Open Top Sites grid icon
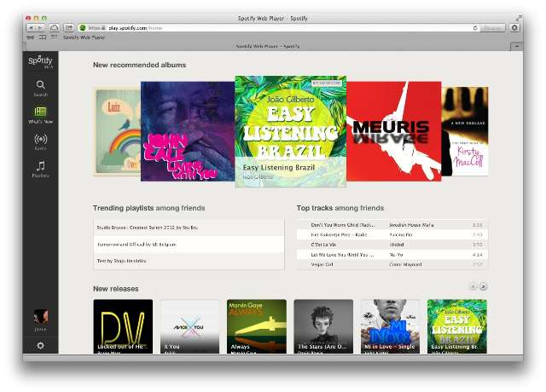The width and height of the screenshot is (546, 392). click(54, 37)
